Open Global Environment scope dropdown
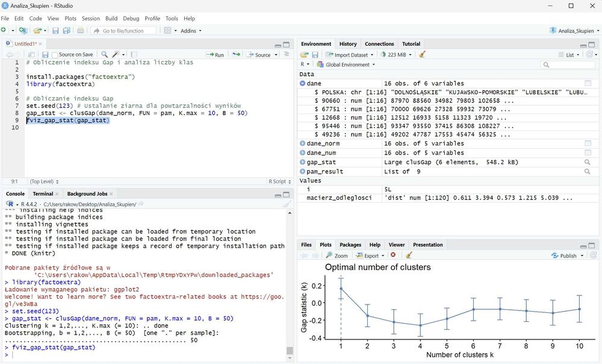 point(346,64)
